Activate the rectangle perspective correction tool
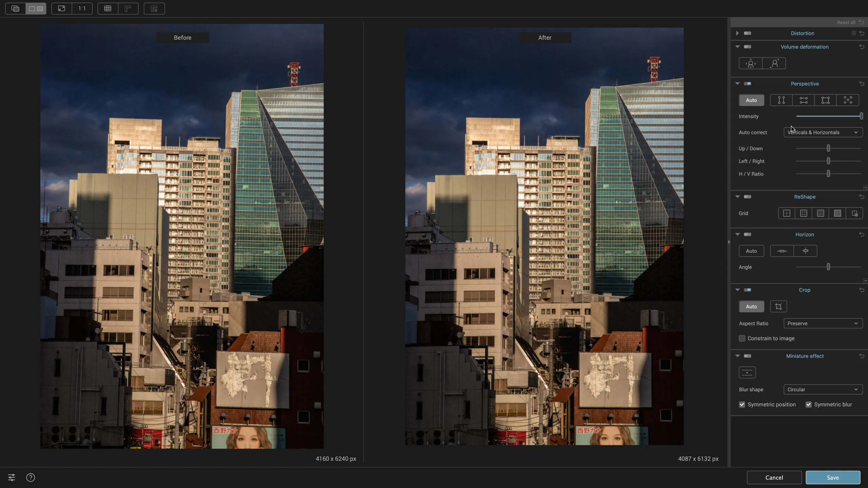Image resolution: width=868 pixels, height=488 pixels. coord(825,100)
